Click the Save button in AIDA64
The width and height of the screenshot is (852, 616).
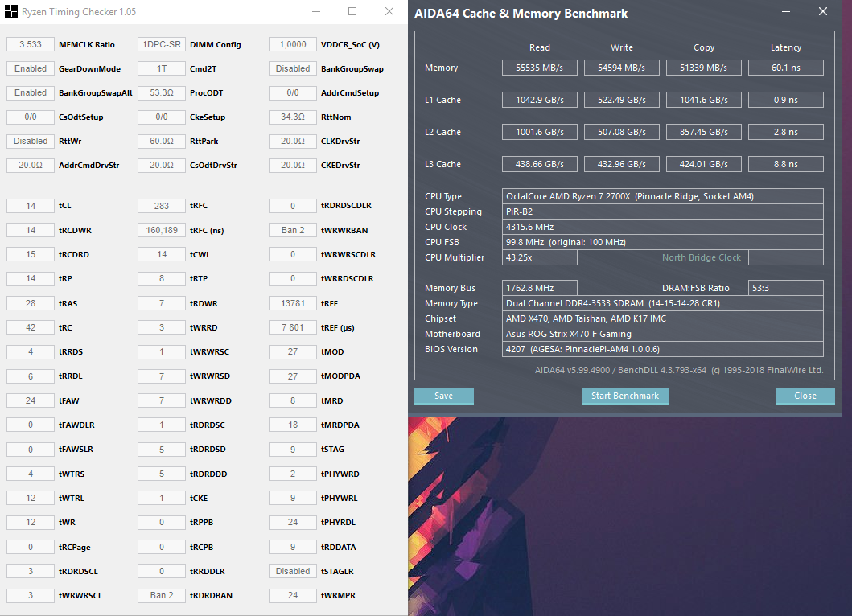click(443, 396)
